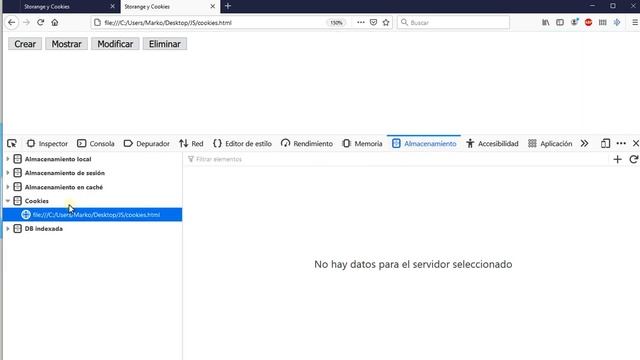This screenshot has width=640, height=360.
Task: Open the Library icon in toolbar
Action: click(x=546, y=22)
